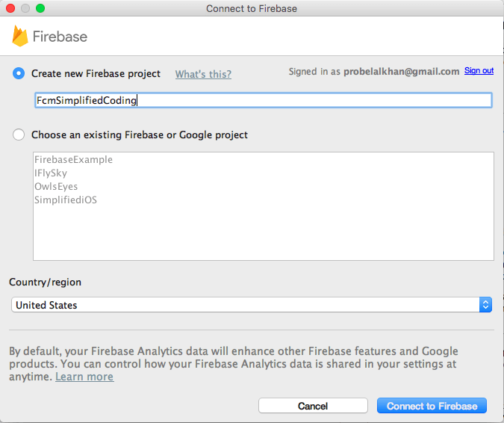Click the Firebase wordmark in the header

pos(60,37)
